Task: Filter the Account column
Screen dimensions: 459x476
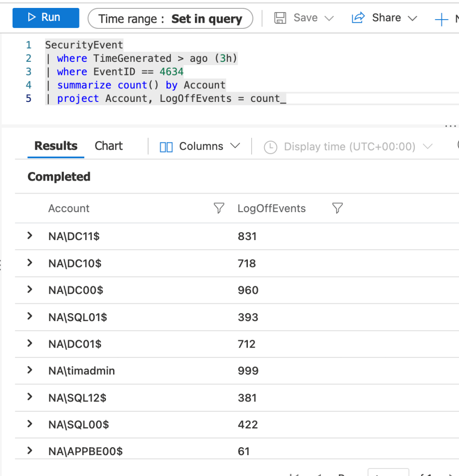Action: click(219, 208)
